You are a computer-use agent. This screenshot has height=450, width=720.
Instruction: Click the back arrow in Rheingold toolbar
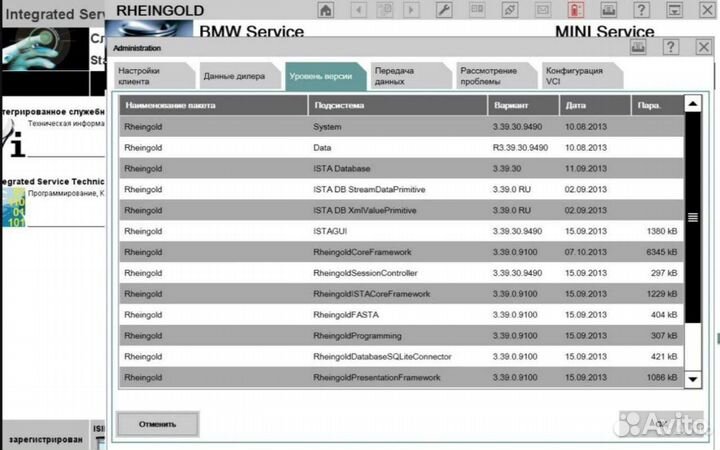coord(358,10)
